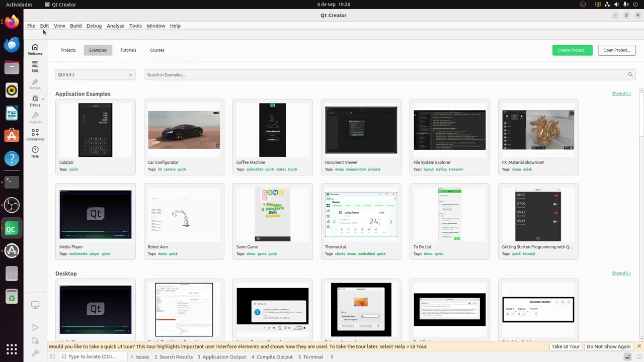Click the Open Project button
This screenshot has height=362, width=644.
point(617,50)
